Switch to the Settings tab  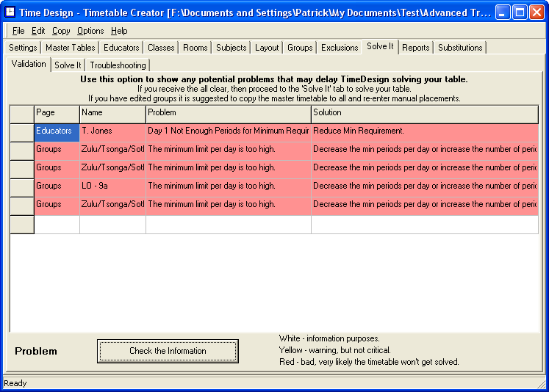click(x=23, y=48)
